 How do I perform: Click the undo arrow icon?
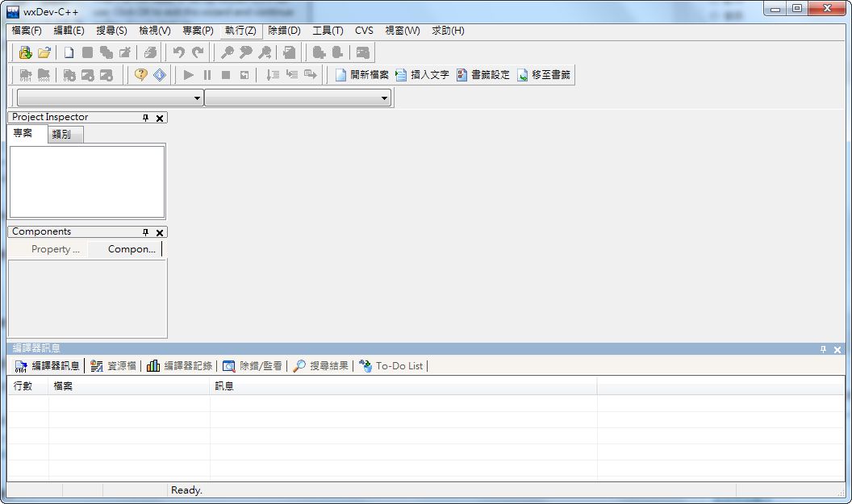tap(179, 52)
